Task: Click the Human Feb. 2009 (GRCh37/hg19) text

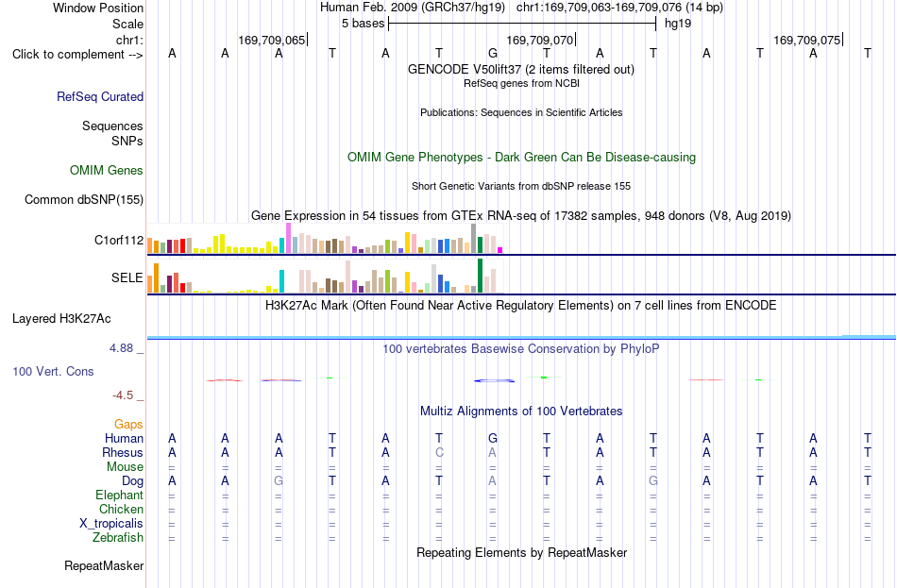Action: click(413, 8)
